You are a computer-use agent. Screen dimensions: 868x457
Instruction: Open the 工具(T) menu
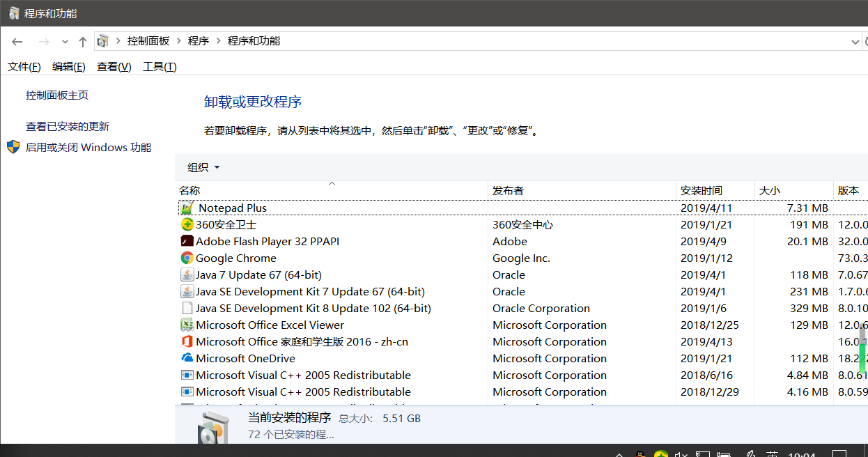pos(160,67)
